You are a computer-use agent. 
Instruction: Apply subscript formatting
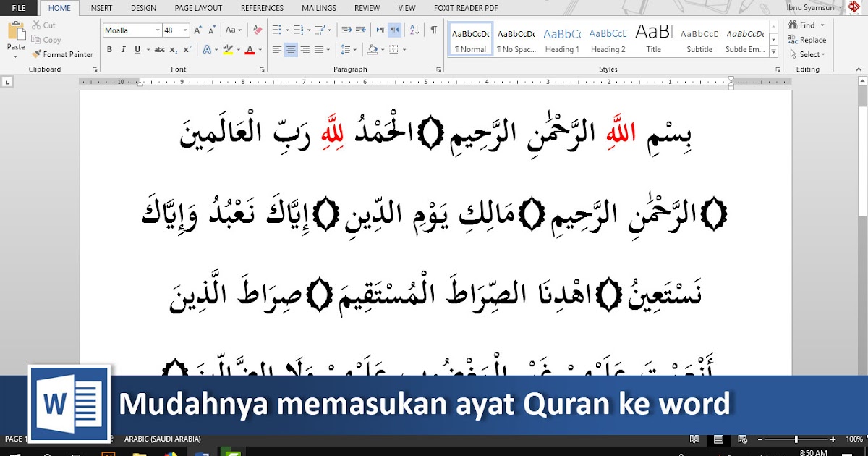tap(174, 50)
